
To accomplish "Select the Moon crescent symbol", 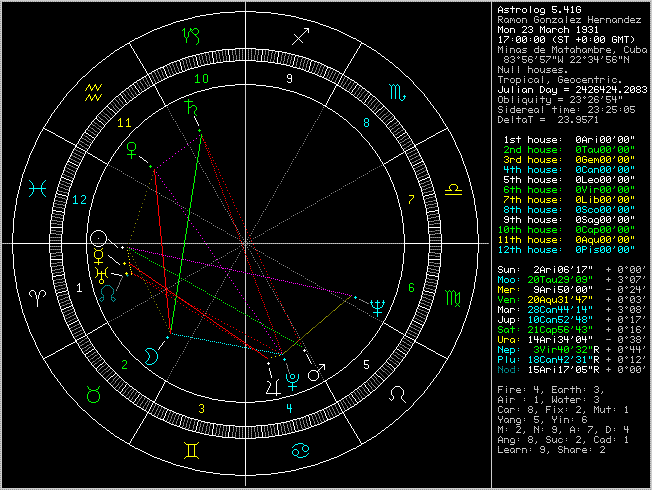I will coord(151,356).
